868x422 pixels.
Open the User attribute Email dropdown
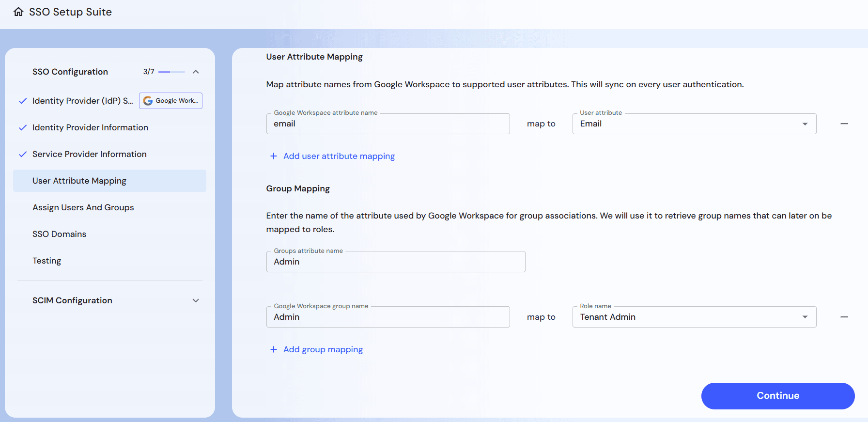click(x=694, y=124)
